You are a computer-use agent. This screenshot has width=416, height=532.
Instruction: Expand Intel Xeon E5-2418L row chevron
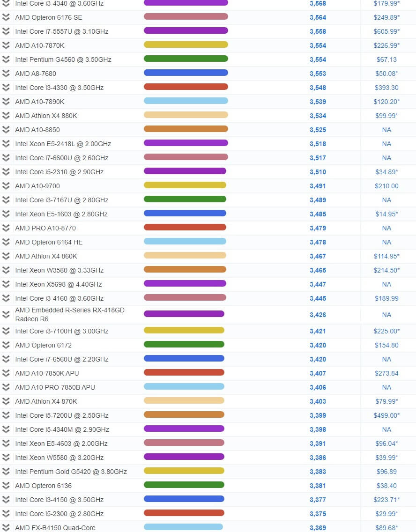[6, 144]
